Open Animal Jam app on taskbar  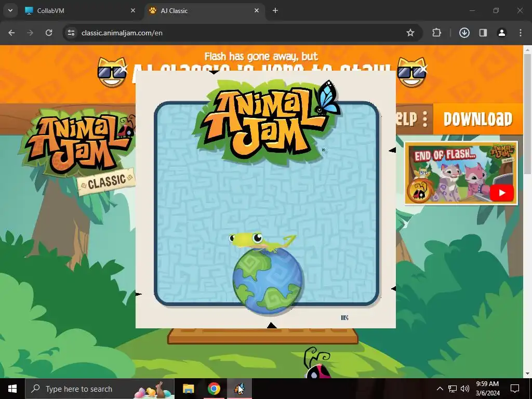tap(239, 389)
